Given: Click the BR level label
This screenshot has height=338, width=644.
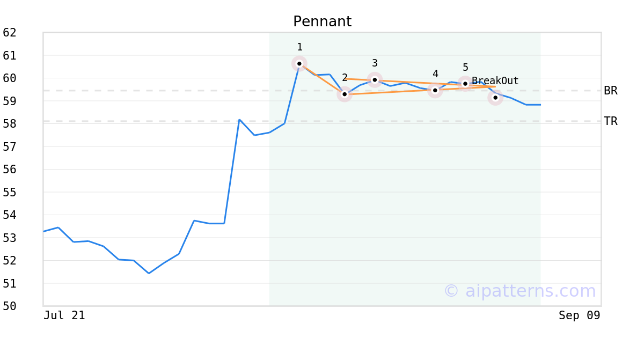Looking at the screenshot, I should tap(611, 91).
